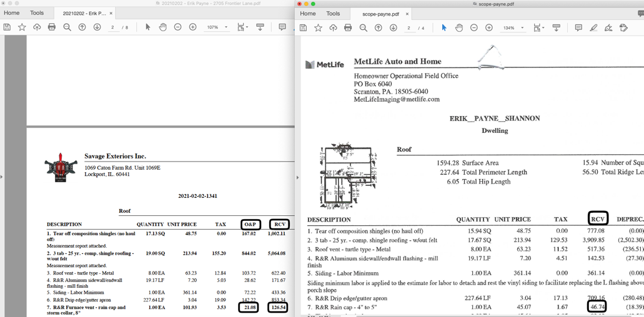Screen dimensions: 644x317
Task: Bookmark the left document with the star icon
Action: pyautogui.click(x=22, y=27)
